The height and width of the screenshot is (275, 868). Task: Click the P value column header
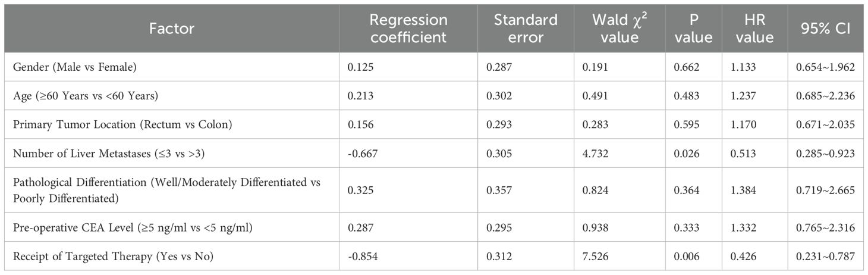click(693, 29)
